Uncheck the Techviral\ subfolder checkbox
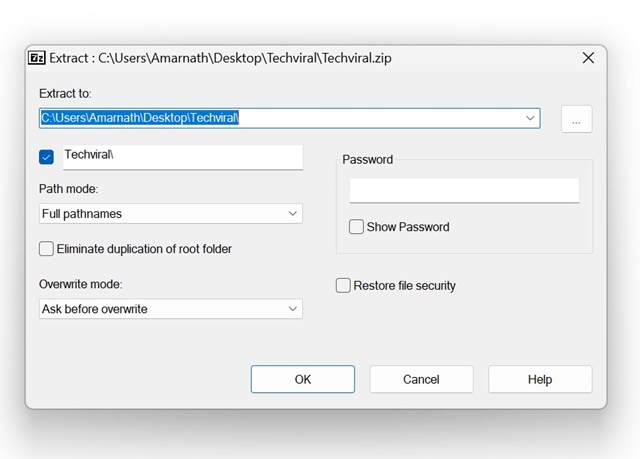640x459 pixels. (x=46, y=157)
